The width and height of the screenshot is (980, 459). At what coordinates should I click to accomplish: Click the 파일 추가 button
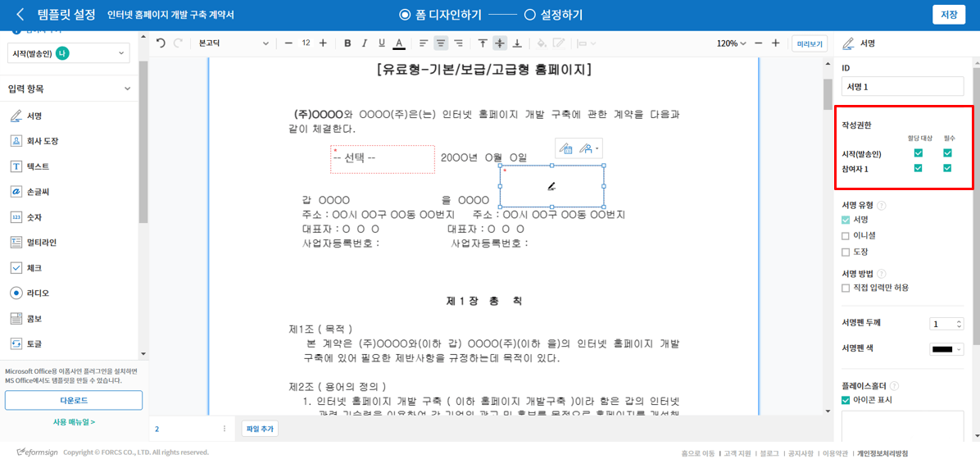pyautogui.click(x=260, y=429)
